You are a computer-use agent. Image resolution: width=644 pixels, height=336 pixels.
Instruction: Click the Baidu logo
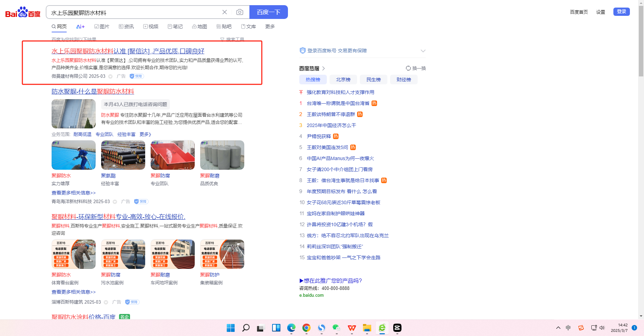tap(23, 12)
